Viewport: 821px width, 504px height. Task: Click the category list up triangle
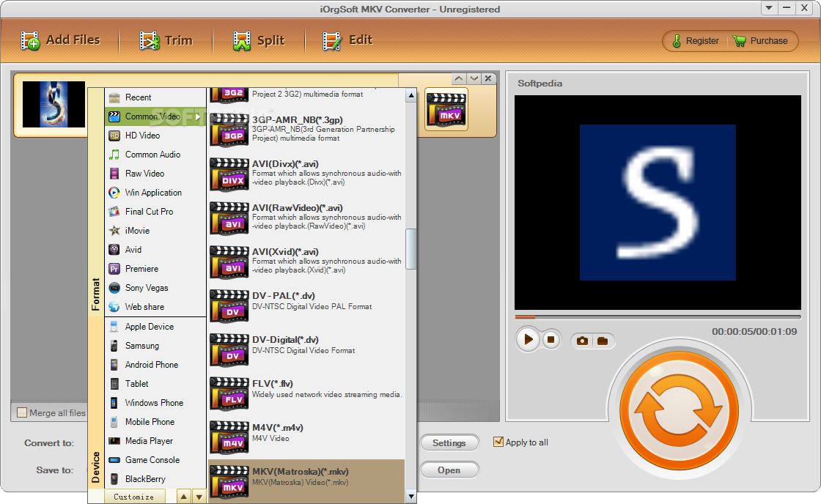point(184,497)
